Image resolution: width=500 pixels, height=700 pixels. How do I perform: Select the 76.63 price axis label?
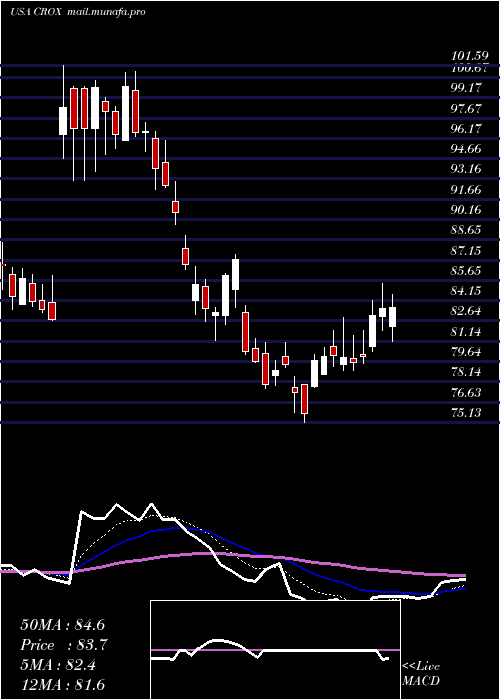pos(466,393)
